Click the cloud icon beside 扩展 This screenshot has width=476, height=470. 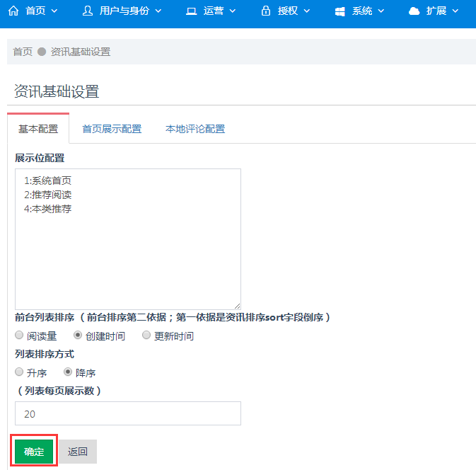click(x=414, y=11)
